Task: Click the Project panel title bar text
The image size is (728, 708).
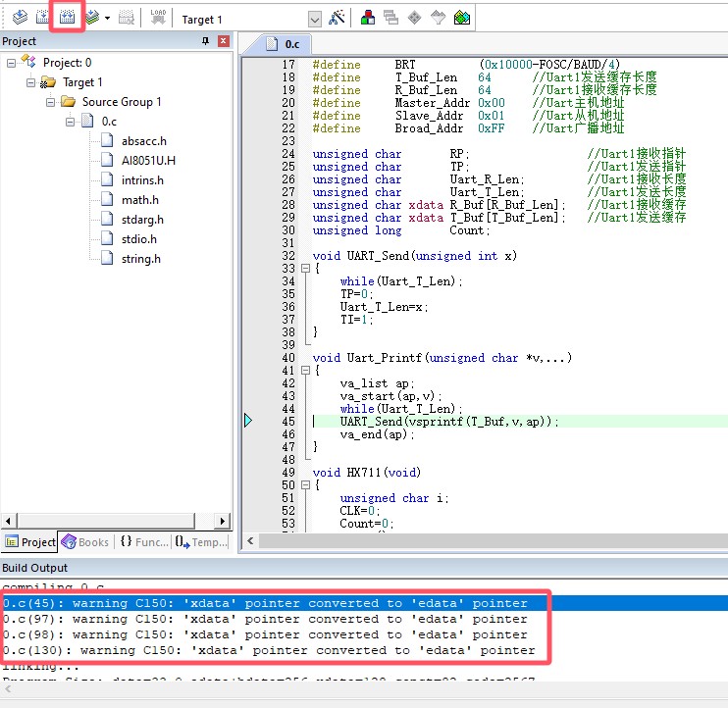Action: tap(19, 41)
